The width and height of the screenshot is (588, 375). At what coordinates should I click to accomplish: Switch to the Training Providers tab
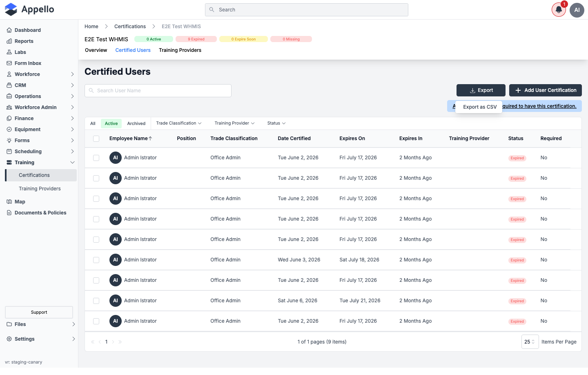180,50
